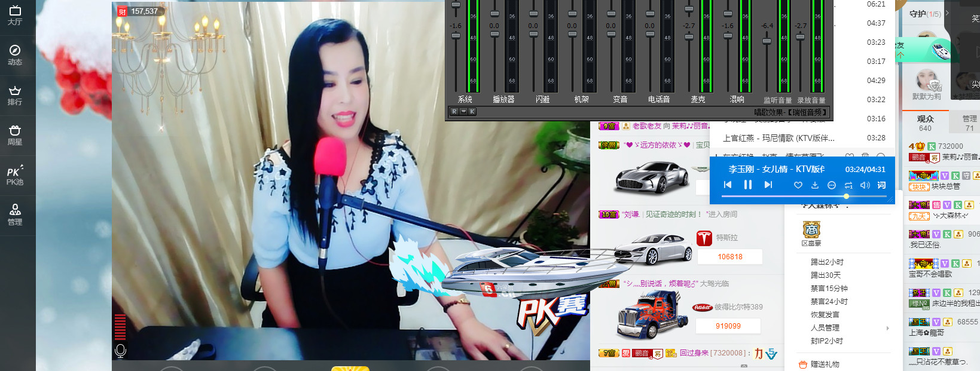Select 恢复发言 in the context menu

[825, 315]
